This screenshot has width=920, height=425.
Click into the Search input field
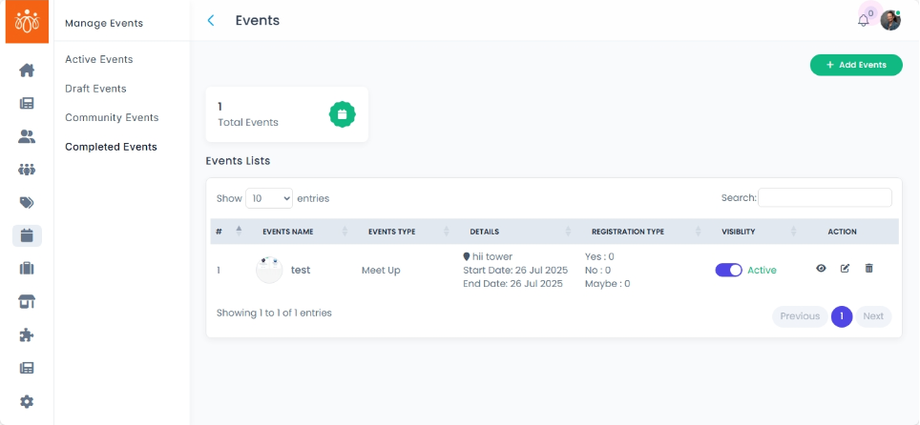click(x=824, y=198)
